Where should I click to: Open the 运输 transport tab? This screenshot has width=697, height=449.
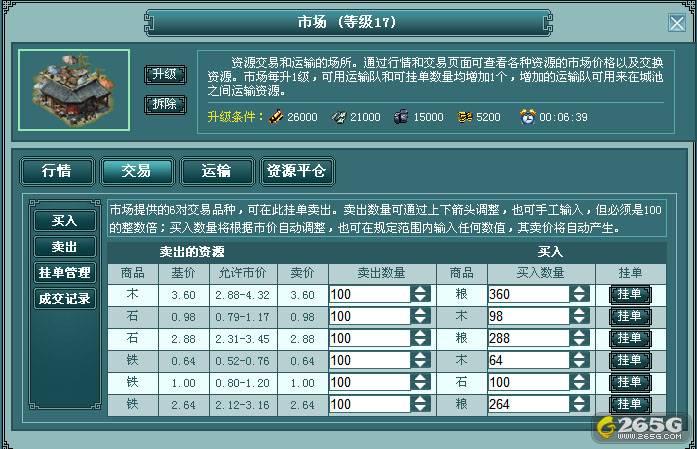pyautogui.click(x=216, y=171)
